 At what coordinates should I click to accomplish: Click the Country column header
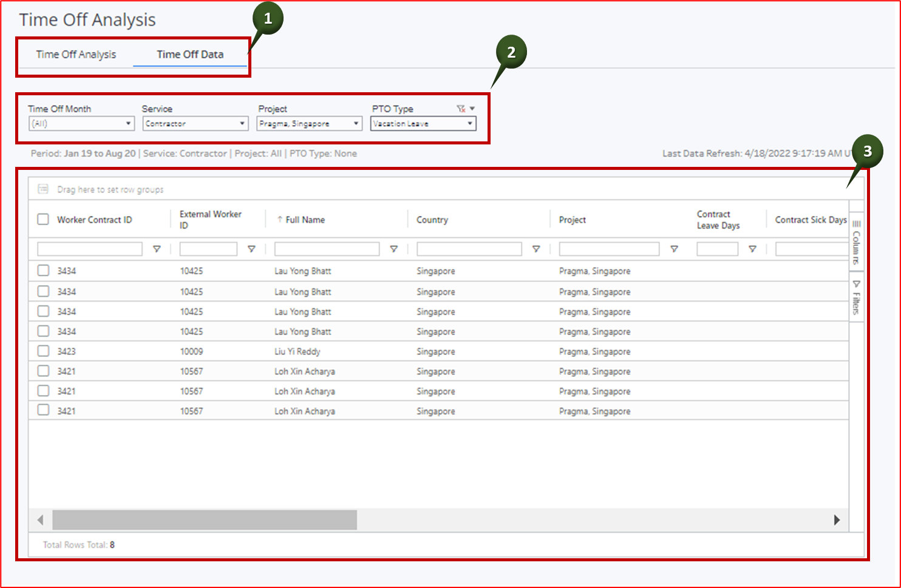click(x=432, y=219)
